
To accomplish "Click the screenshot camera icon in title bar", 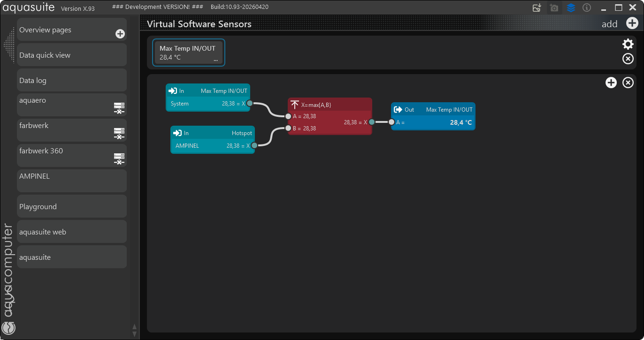I will pos(554,8).
